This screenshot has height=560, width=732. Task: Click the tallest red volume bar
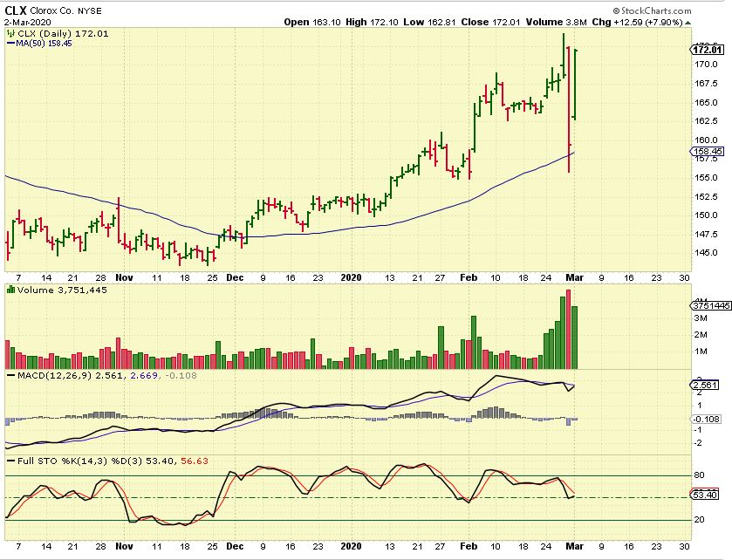(568, 330)
